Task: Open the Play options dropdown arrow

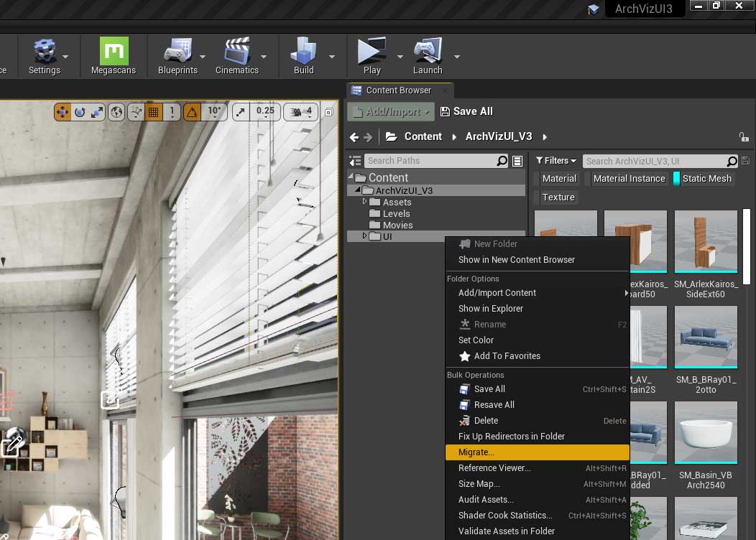Action: (x=400, y=57)
